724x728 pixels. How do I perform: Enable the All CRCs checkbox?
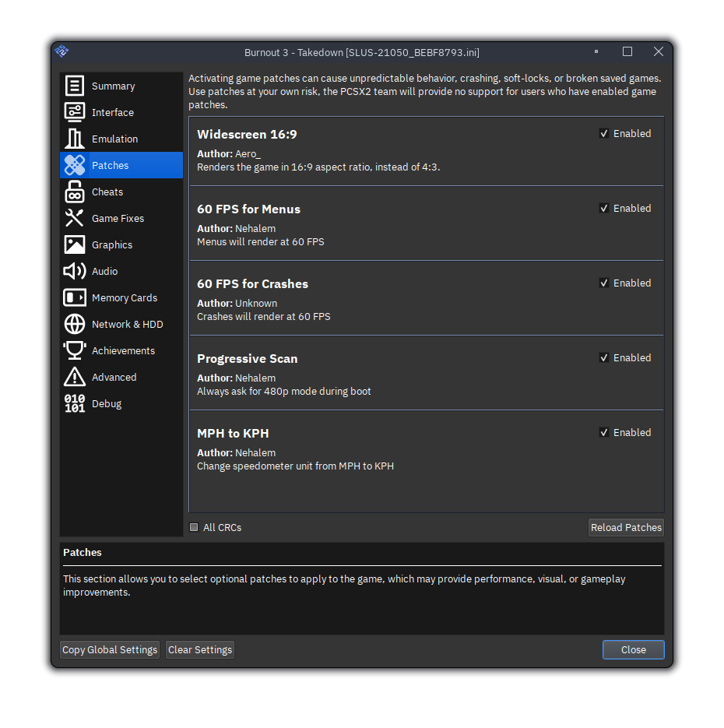[195, 528]
